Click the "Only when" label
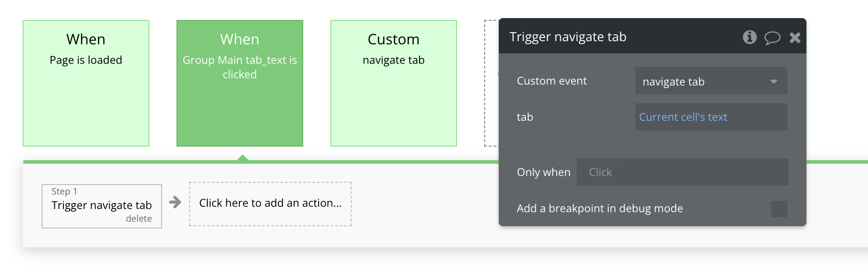868x266 pixels. (x=543, y=172)
